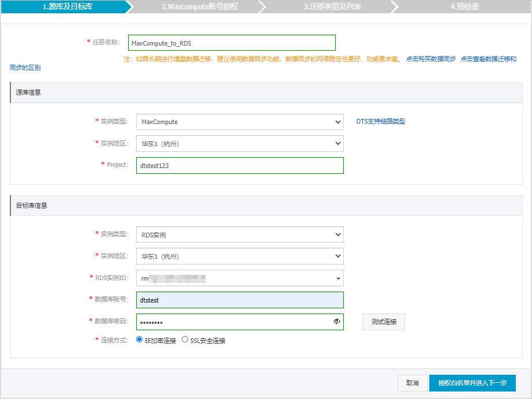Focus the Project input field

click(240, 165)
